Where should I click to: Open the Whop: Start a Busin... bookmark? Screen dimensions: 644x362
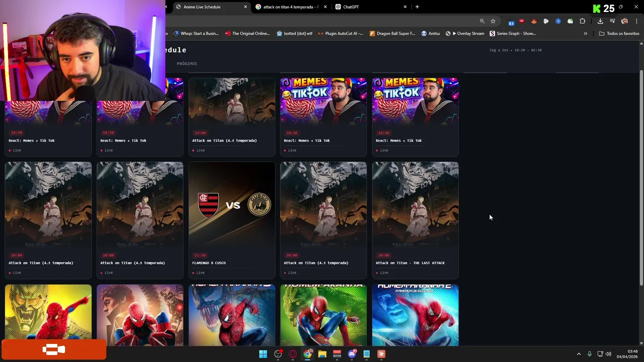pyautogui.click(x=196, y=34)
